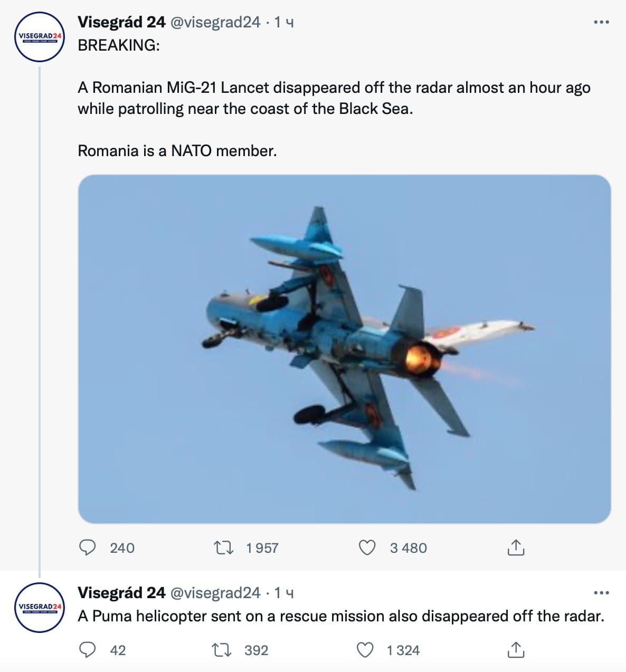Click Visegrád 24 name on Puma tweet

click(x=121, y=593)
